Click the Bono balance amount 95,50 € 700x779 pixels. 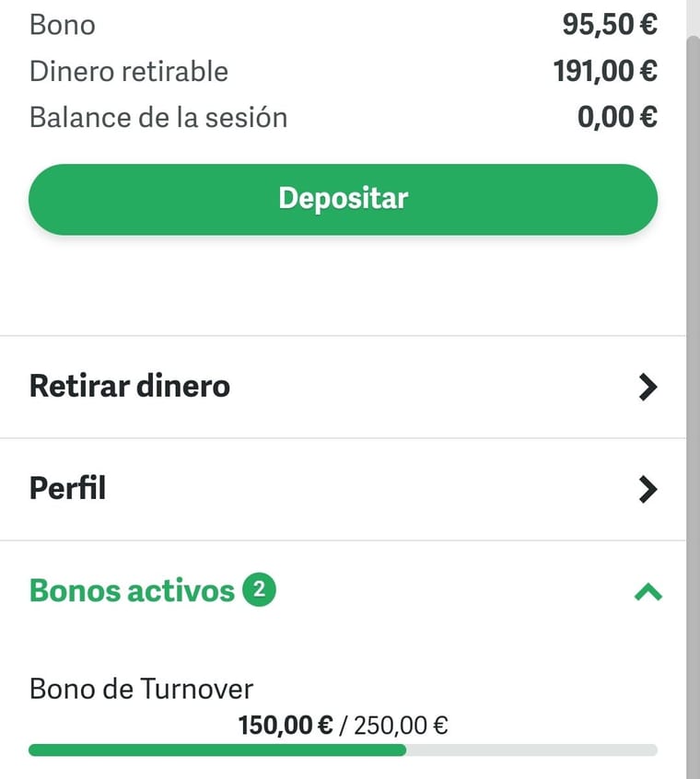pyautogui.click(x=610, y=24)
